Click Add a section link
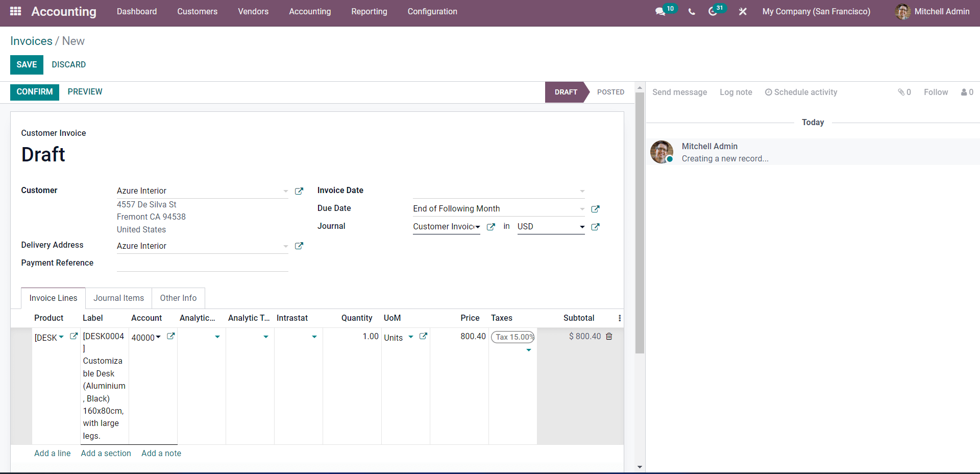The width and height of the screenshot is (980, 474). point(106,453)
